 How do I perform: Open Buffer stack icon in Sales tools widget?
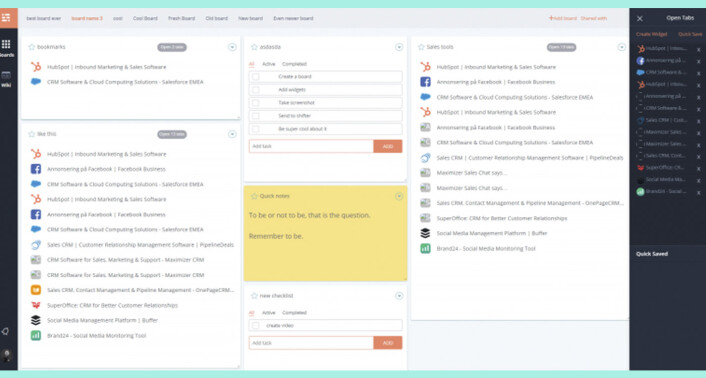[425, 233]
